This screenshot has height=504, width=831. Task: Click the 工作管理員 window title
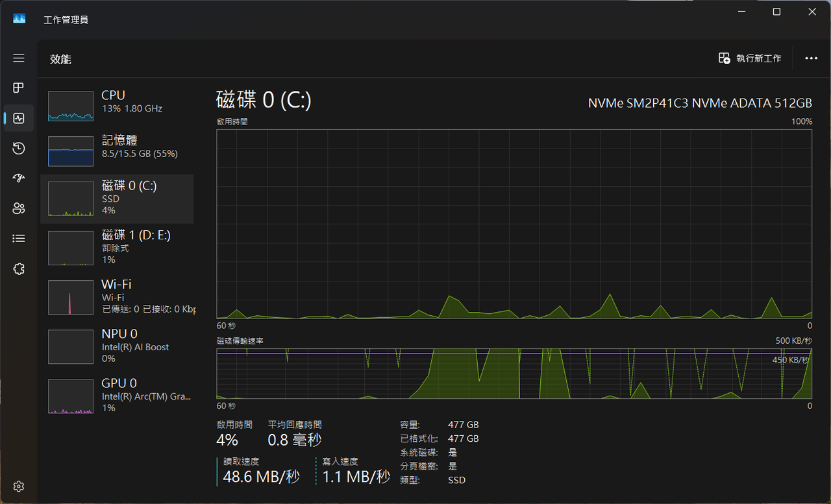66,19
